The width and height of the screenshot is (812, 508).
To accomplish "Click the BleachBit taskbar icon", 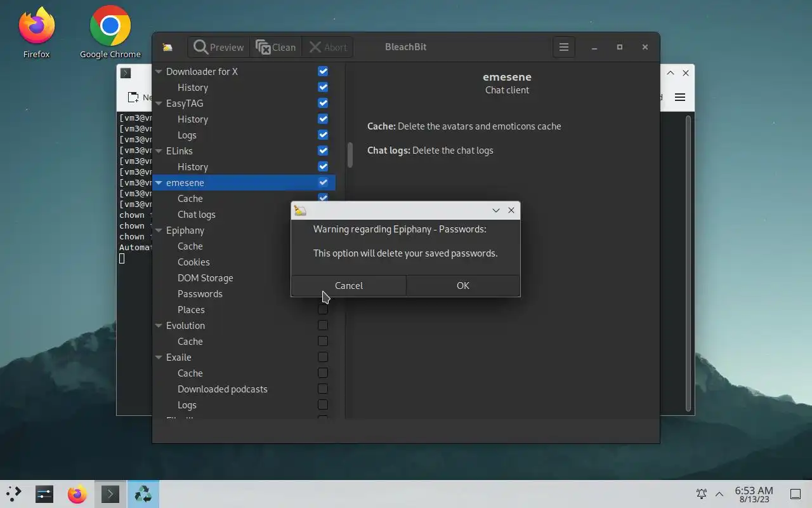I will tap(143, 494).
